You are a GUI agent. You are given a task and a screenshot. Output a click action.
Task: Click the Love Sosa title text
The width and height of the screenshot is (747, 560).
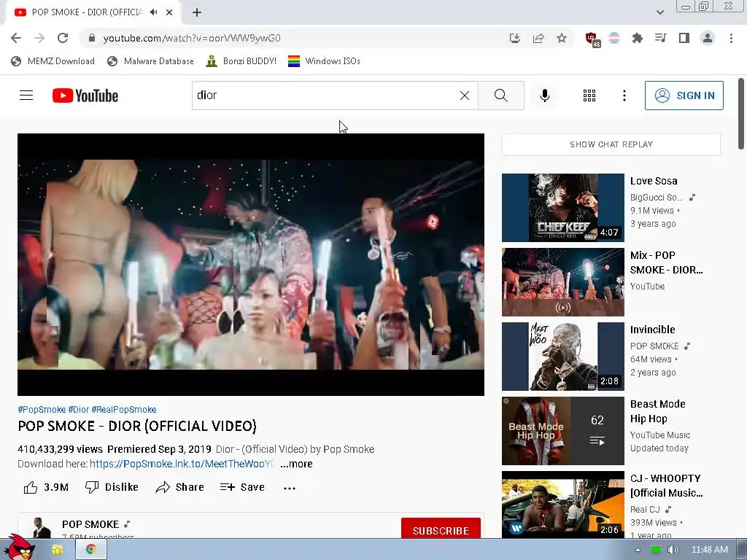tap(653, 181)
